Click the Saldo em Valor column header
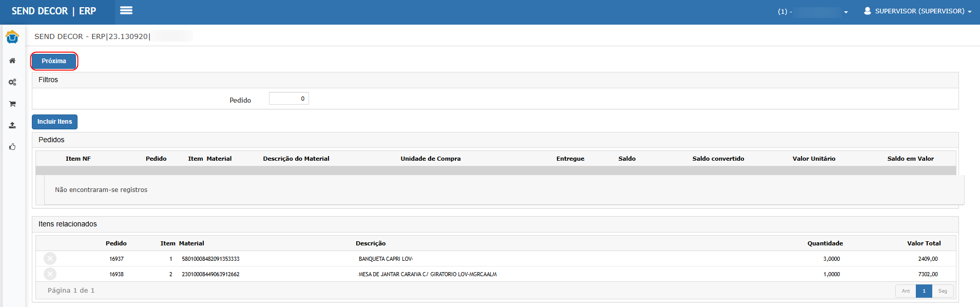 point(910,159)
